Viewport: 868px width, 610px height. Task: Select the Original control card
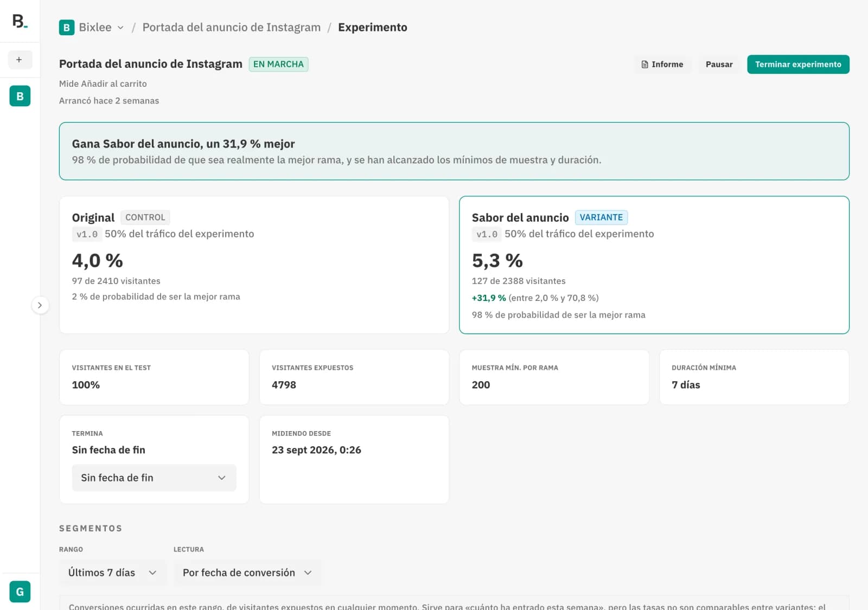[x=254, y=265]
